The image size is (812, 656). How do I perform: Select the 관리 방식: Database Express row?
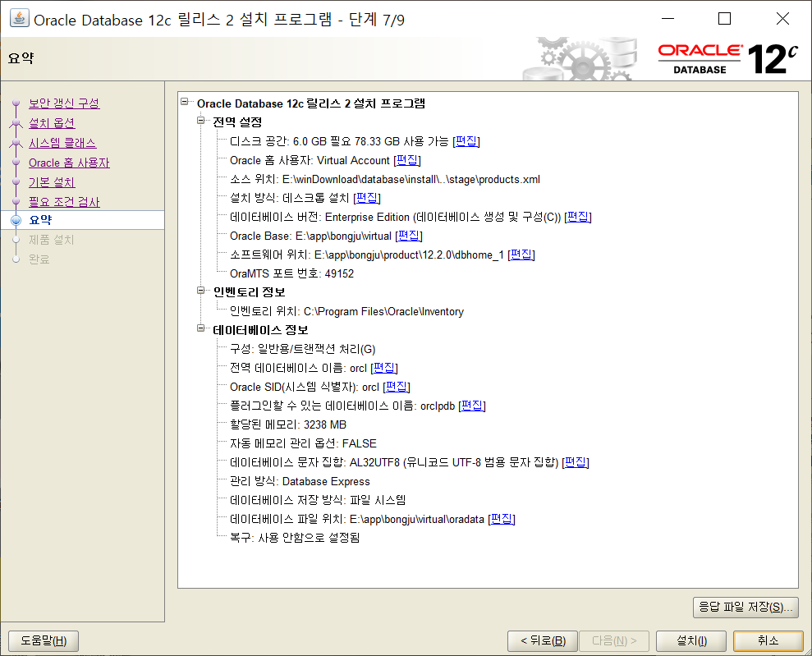coord(300,481)
